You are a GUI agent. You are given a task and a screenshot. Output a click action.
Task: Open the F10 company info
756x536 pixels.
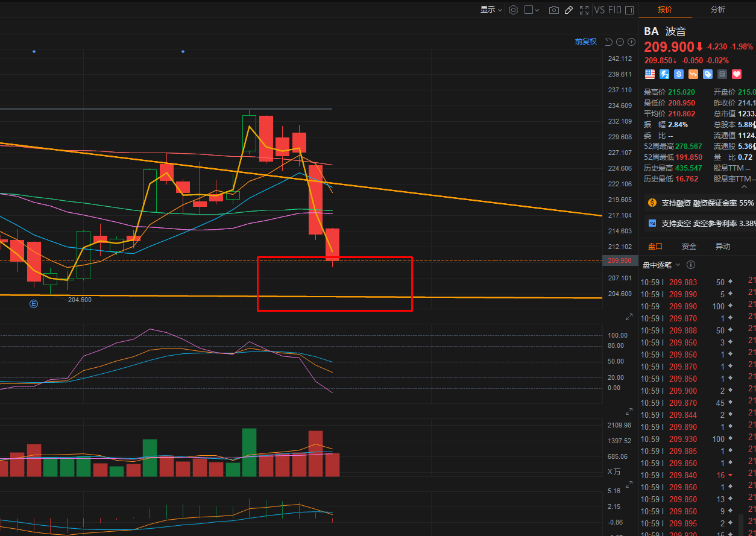(x=614, y=10)
